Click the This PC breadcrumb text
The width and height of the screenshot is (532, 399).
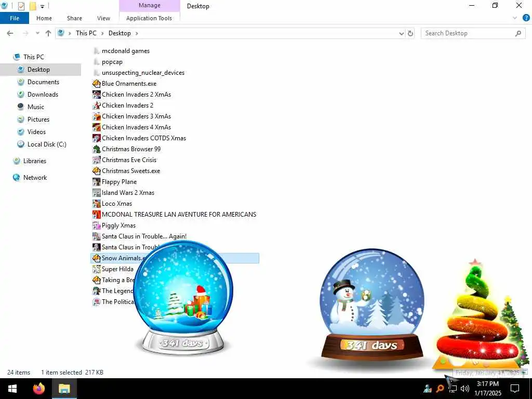tap(86, 33)
